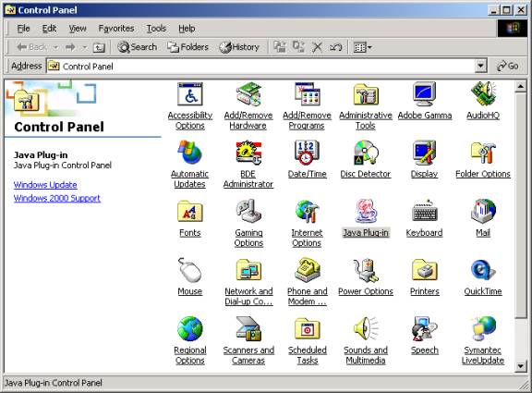Open the Views dropdown button in the toolbar
The height and width of the screenshot is (393, 532).
[362, 47]
